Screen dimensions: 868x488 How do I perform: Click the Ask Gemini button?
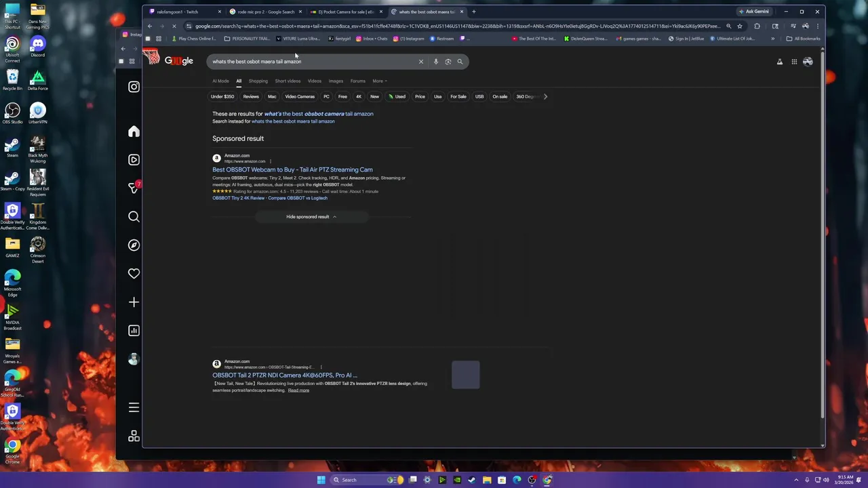point(753,12)
